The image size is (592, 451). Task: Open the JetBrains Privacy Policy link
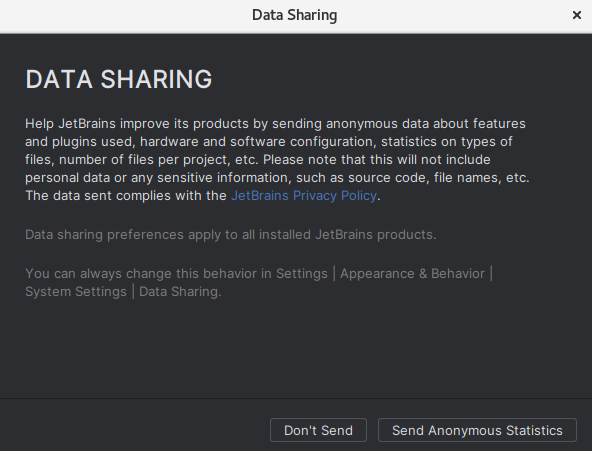coord(304,196)
